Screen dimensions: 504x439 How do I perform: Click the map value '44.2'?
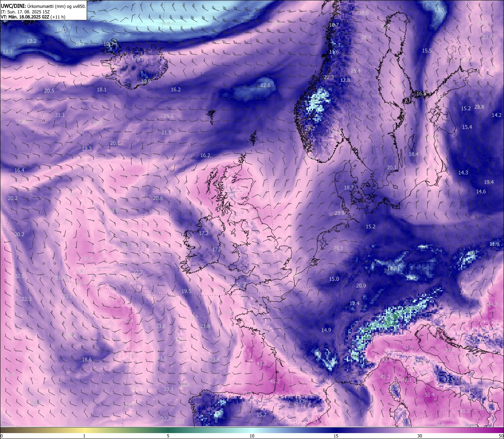pos(493,305)
